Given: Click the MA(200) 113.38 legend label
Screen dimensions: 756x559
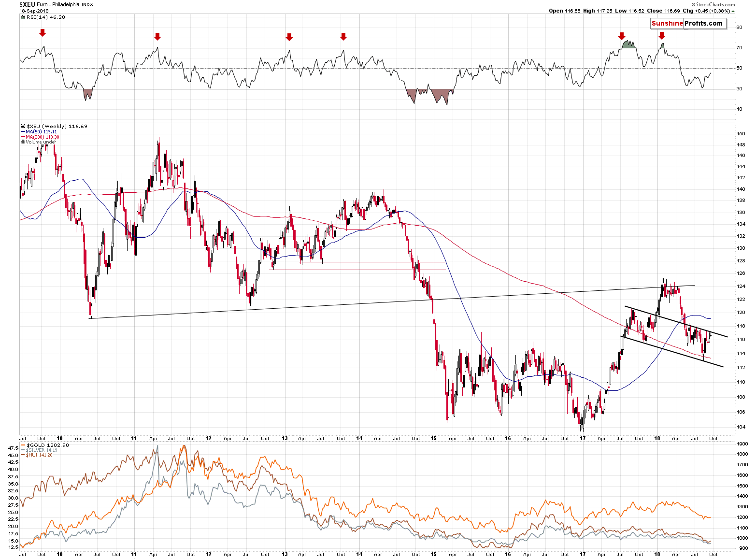Looking at the screenshot, I should coord(43,137).
